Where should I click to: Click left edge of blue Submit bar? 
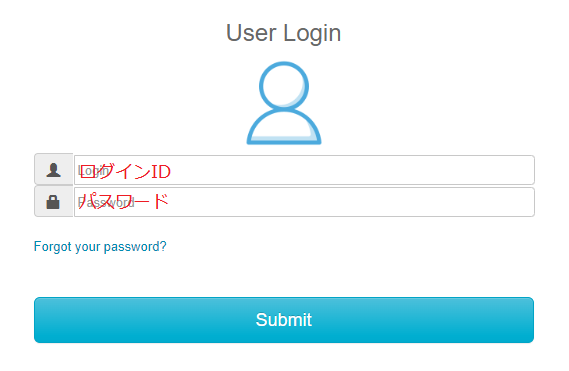(x=40, y=320)
